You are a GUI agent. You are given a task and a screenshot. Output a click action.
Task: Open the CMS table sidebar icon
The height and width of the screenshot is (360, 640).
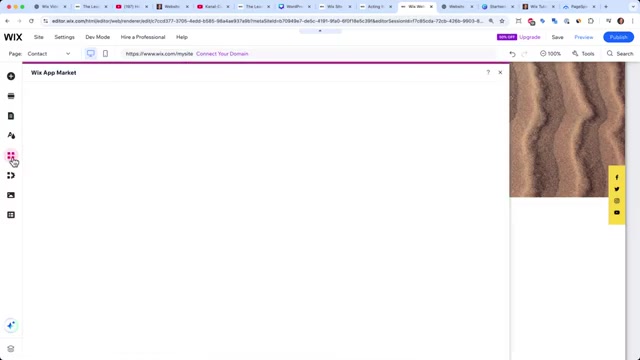(11, 215)
